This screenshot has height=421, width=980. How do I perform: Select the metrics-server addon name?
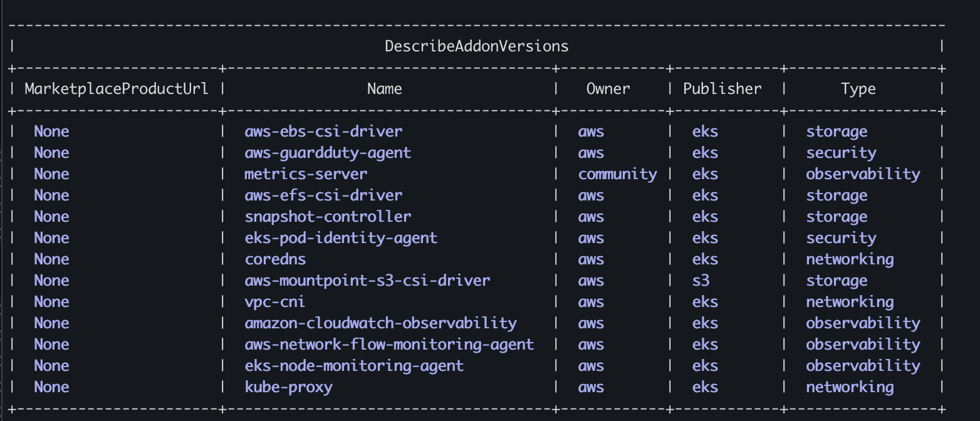click(x=306, y=174)
